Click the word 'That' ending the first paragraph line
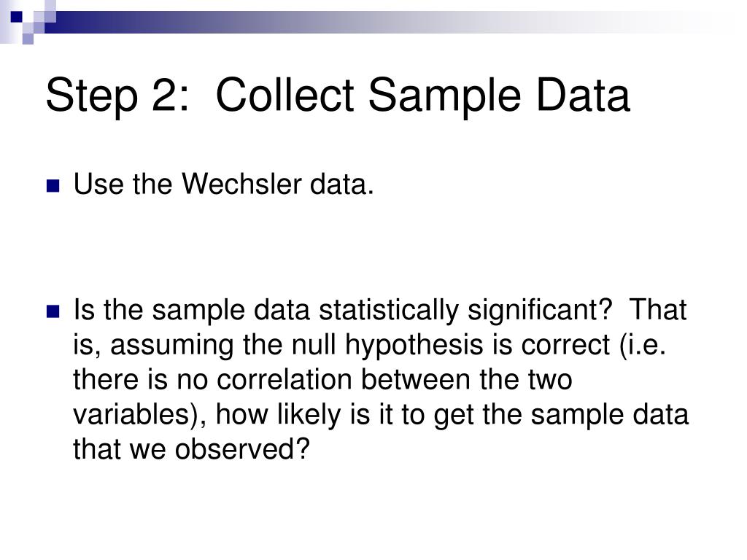Image resolution: width=747 pixels, height=560 pixels. [x=658, y=309]
